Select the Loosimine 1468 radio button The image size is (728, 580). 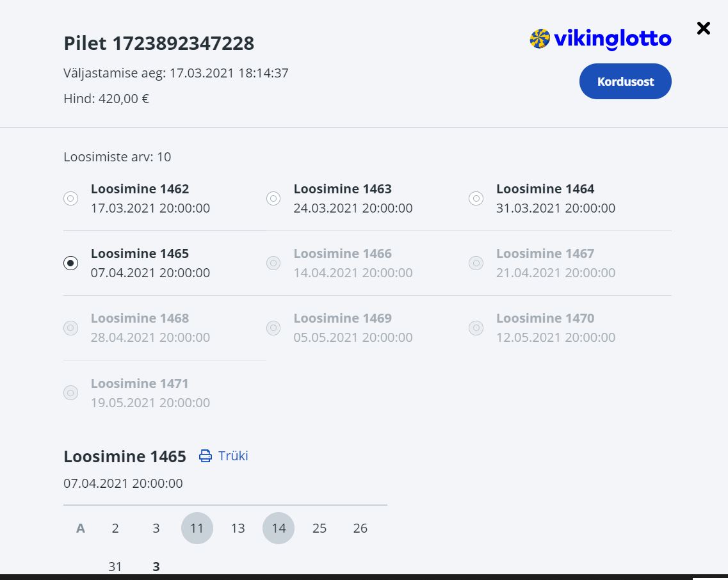point(71,328)
